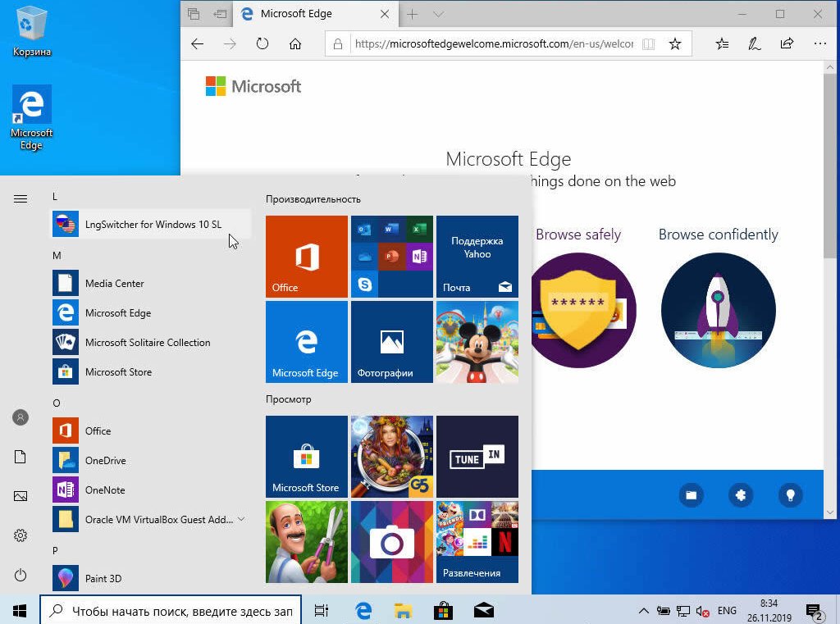This screenshot has width=840, height=624.
Task: Open Office in the app list
Action: [152, 430]
